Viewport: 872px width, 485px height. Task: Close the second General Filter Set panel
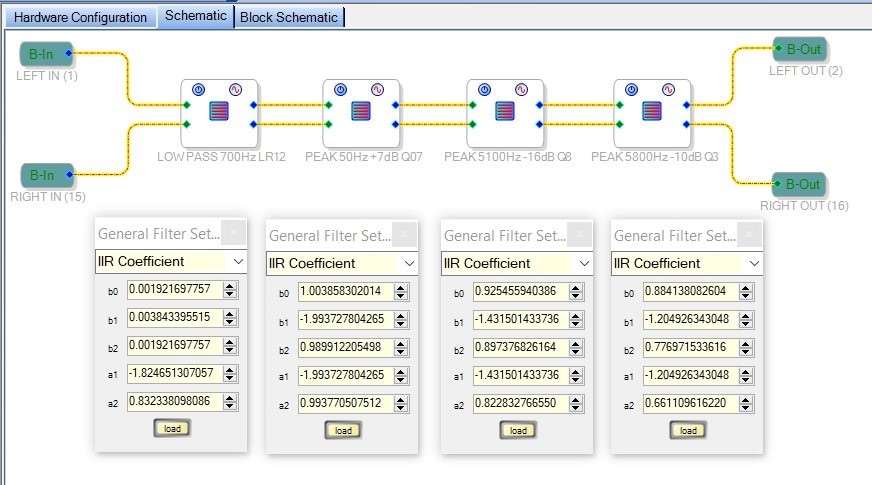pos(404,234)
